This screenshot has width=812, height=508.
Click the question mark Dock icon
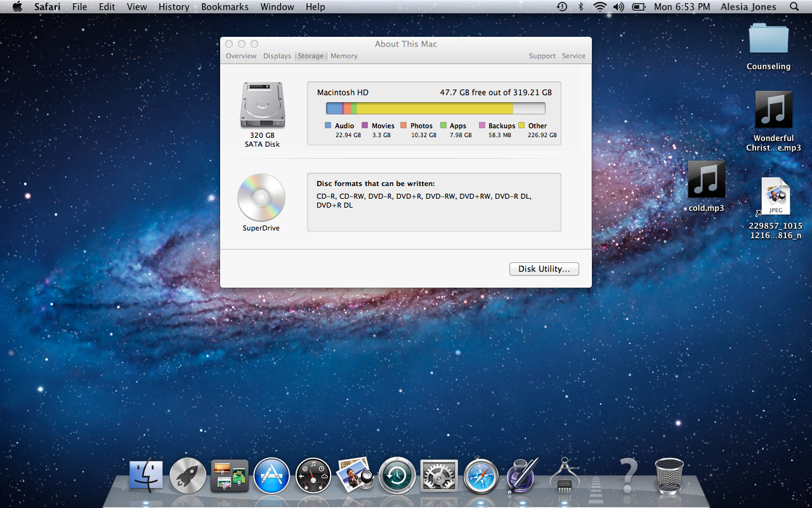[628, 475]
